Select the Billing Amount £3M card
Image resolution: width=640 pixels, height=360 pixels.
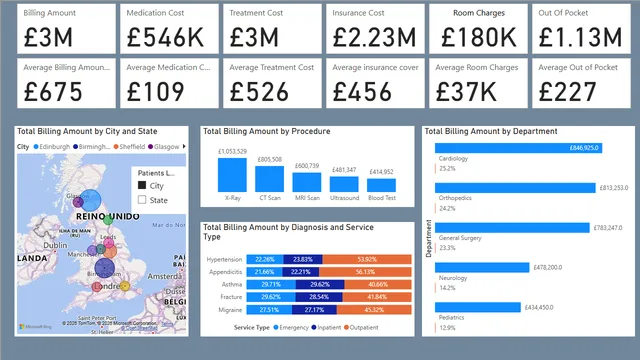(x=67, y=29)
